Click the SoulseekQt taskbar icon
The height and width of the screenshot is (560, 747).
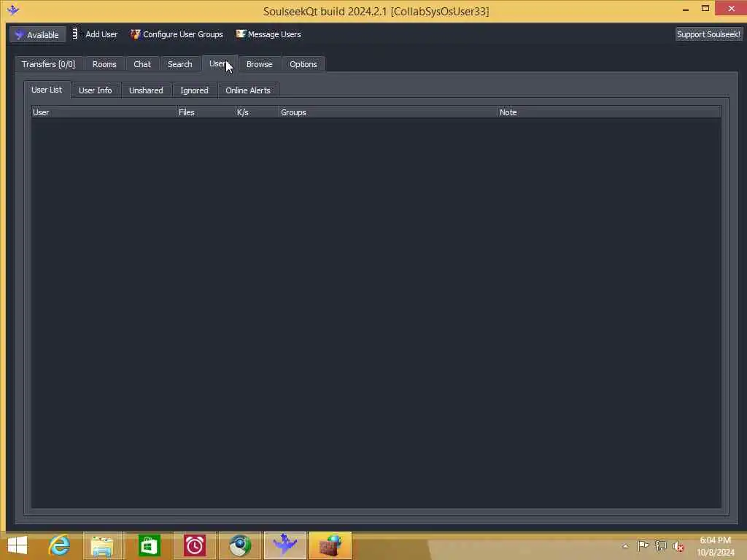coord(285,545)
